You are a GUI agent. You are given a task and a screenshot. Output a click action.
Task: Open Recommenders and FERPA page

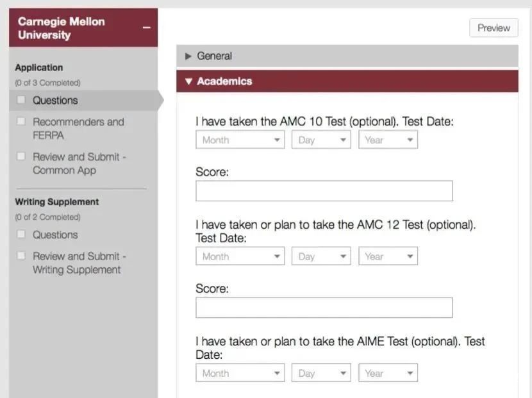click(78, 129)
